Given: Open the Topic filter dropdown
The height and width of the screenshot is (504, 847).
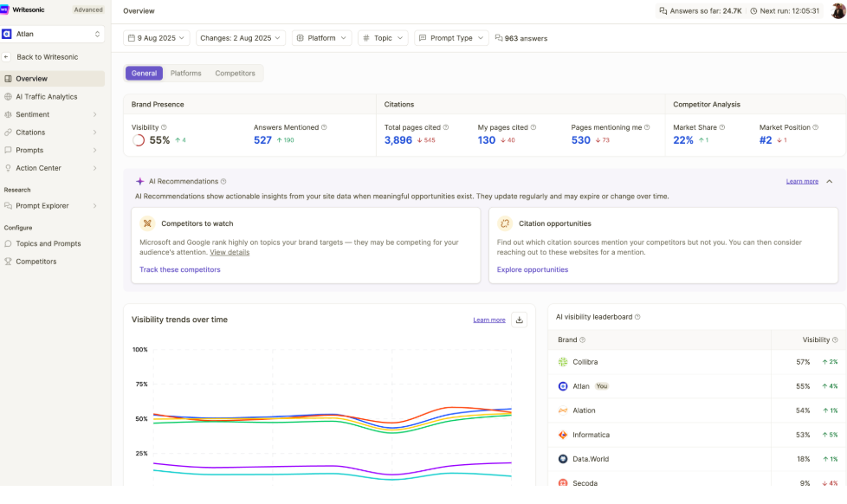Looking at the screenshot, I should [383, 38].
